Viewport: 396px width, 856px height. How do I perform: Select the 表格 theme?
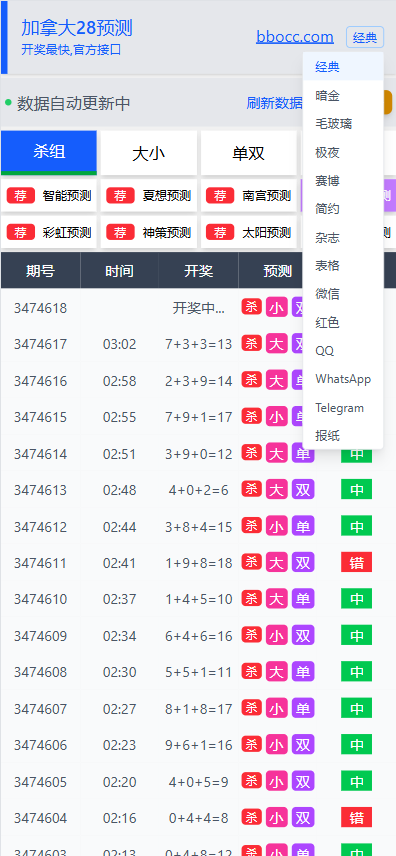pos(343,265)
